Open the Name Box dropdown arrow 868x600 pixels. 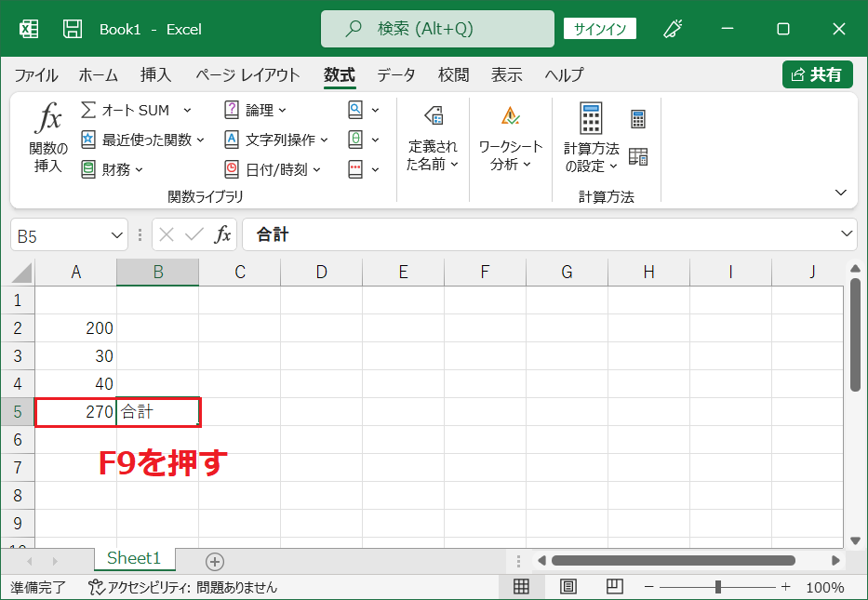tap(114, 233)
